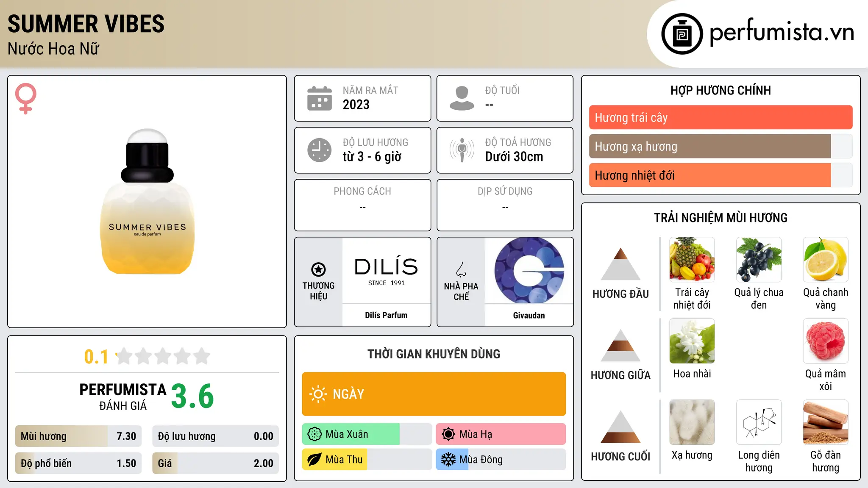868x488 pixels.
Task: Click the orange user rating 0.1
Action: tap(96, 357)
